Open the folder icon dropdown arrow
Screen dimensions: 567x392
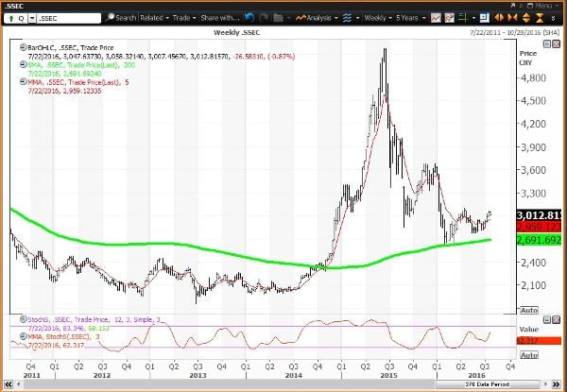tap(289, 18)
